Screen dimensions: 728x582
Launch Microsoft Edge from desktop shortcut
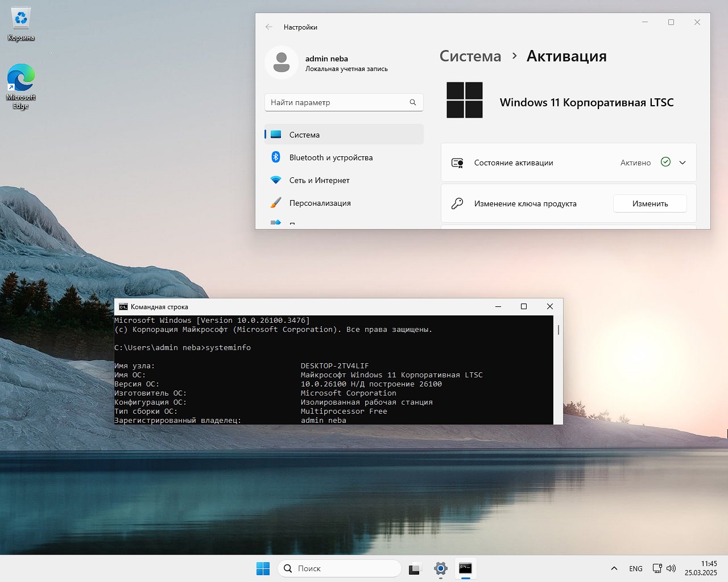(21, 78)
